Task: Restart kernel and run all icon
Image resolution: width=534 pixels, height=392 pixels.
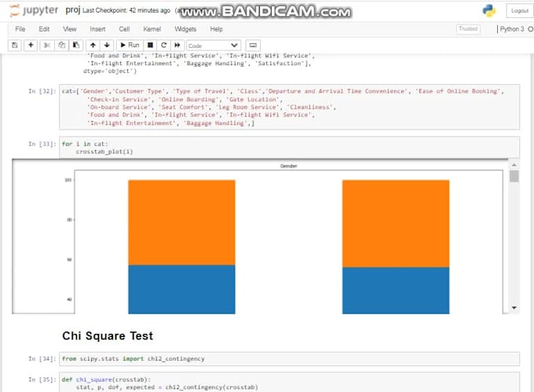Action: [x=177, y=45]
